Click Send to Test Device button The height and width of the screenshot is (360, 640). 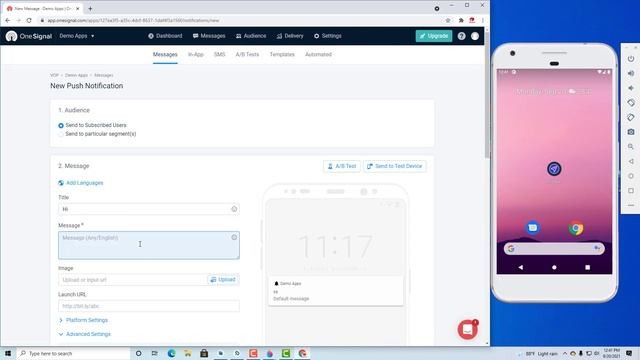[395, 166]
